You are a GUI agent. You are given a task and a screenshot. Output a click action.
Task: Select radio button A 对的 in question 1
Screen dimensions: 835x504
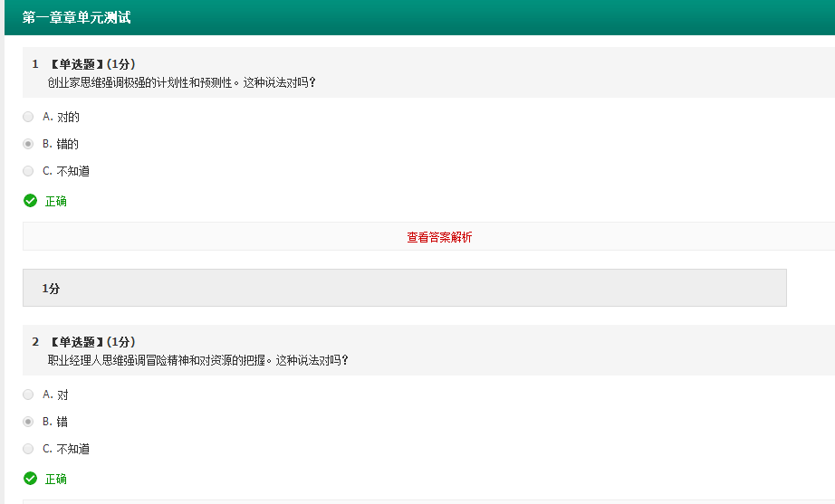pos(28,117)
